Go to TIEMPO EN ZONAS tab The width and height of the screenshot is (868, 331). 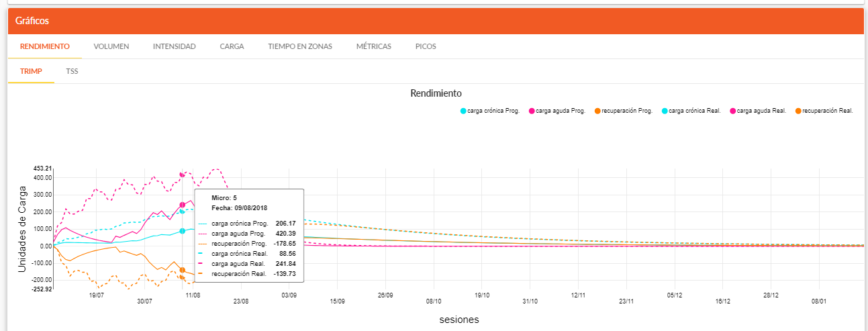299,46
